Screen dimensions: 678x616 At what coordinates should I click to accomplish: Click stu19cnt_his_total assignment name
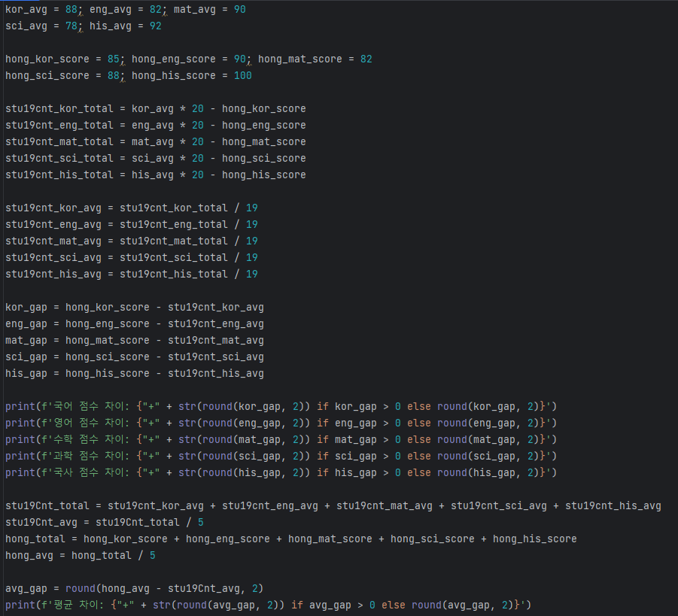click(59, 175)
